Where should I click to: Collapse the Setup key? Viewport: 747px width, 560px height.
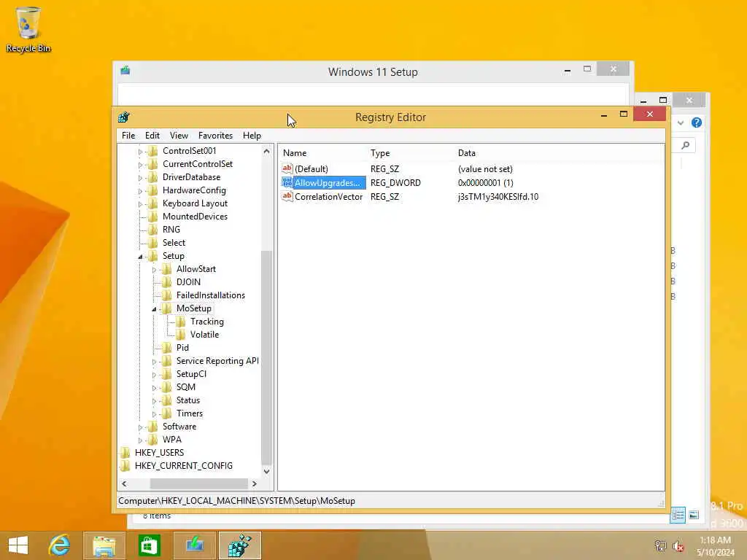pyautogui.click(x=140, y=257)
